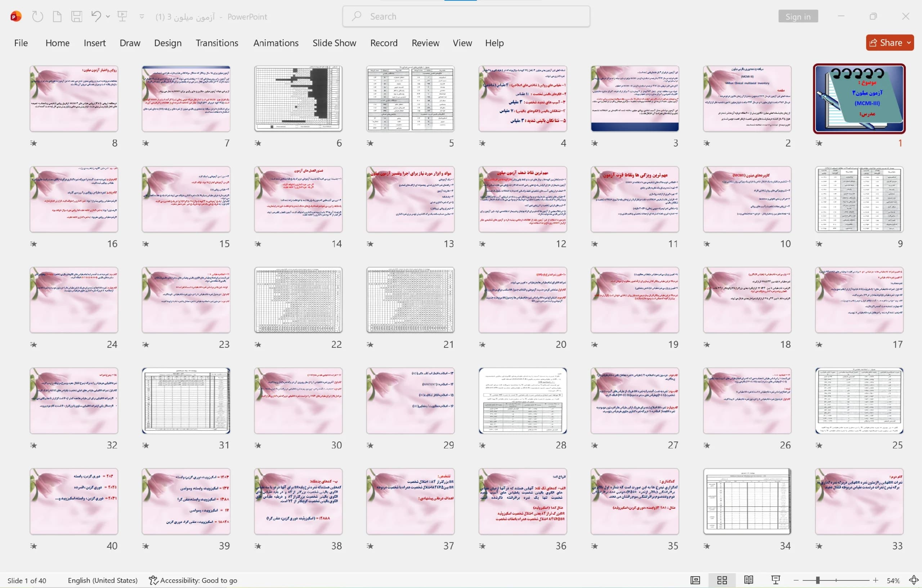The height and width of the screenshot is (588, 922).
Task: Open the Record tab
Action: tap(384, 43)
